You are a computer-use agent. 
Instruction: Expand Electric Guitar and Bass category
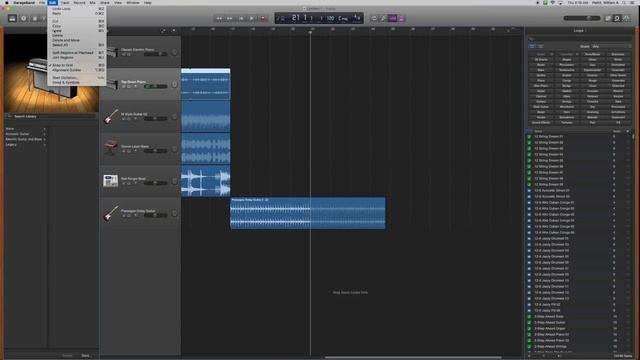(x=25, y=139)
